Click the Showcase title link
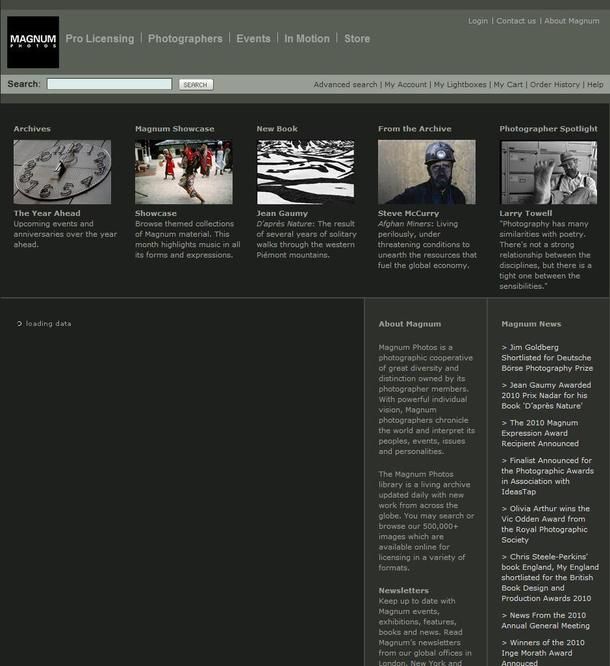This screenshot has width=610, height=666. [x=155, y=213]
